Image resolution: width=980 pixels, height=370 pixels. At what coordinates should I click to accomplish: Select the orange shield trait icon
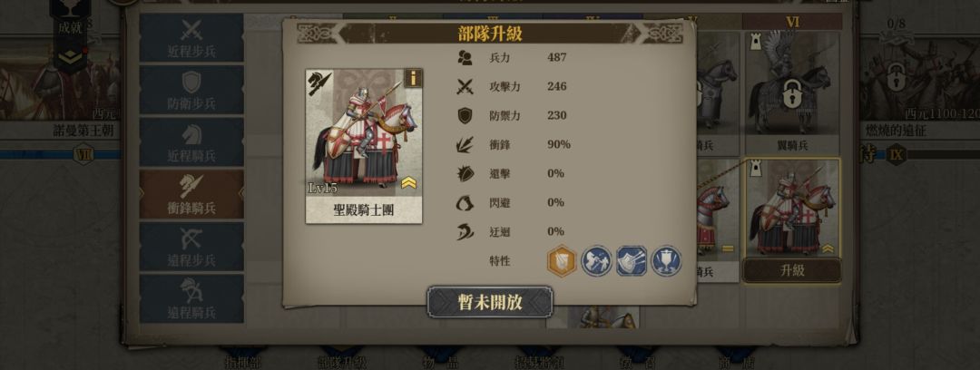coord(562,261)
